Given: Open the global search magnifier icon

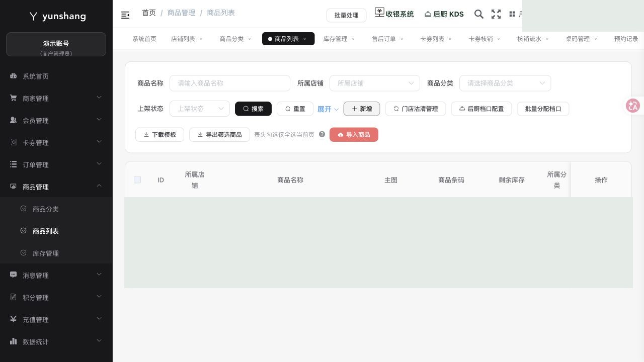Looking at the screenshot, I should click(x=479, y=14).
